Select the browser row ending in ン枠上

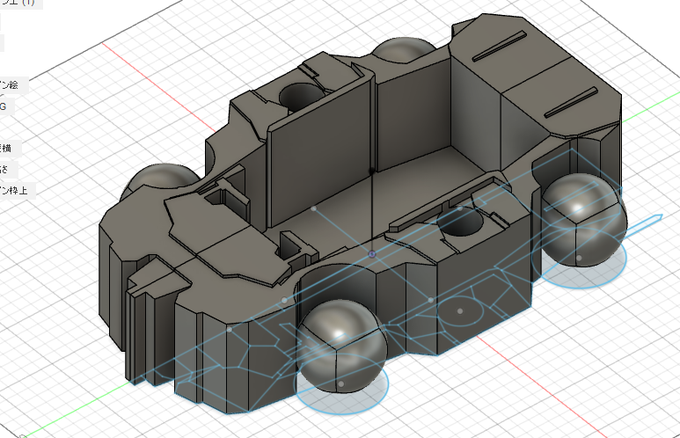[x=16, y=190]
